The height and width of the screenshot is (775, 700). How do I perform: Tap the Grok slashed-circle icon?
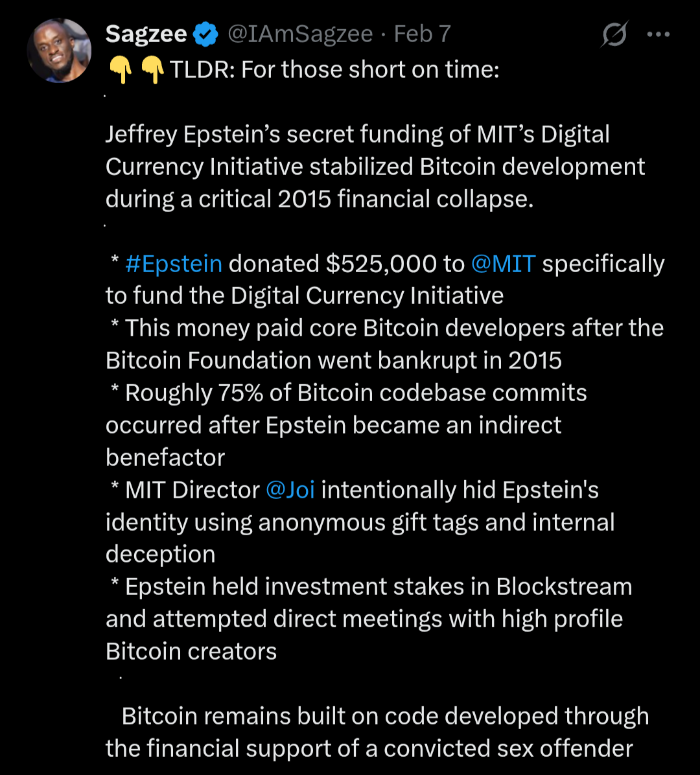[614, 34]
